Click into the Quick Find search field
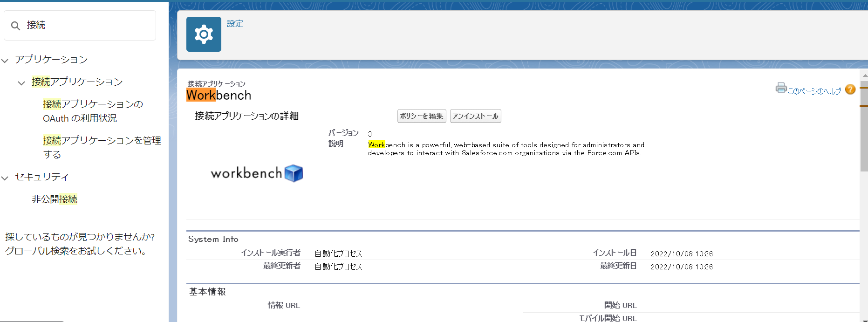 pyautogui.click(x=80, y=25)
